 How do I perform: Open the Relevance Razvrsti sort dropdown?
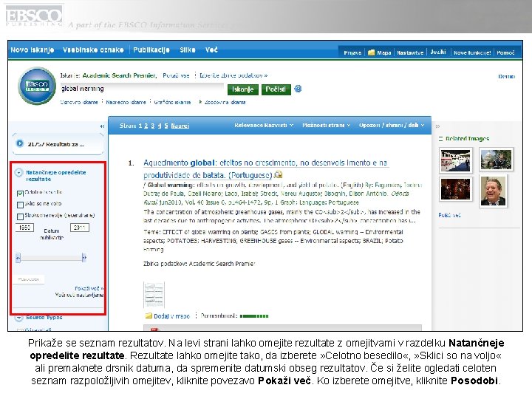[264, 125]
